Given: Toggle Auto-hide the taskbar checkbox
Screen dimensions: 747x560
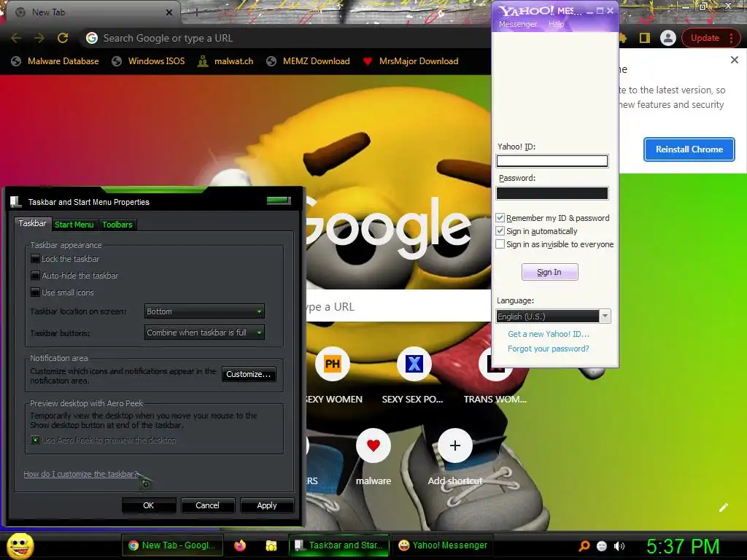Looking at the screenshot, I should (x=35, y=276).
